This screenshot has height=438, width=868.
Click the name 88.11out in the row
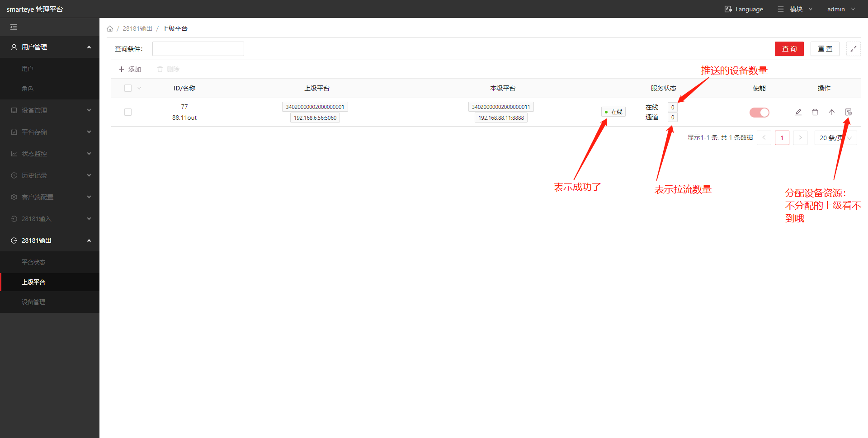point(184,118)
